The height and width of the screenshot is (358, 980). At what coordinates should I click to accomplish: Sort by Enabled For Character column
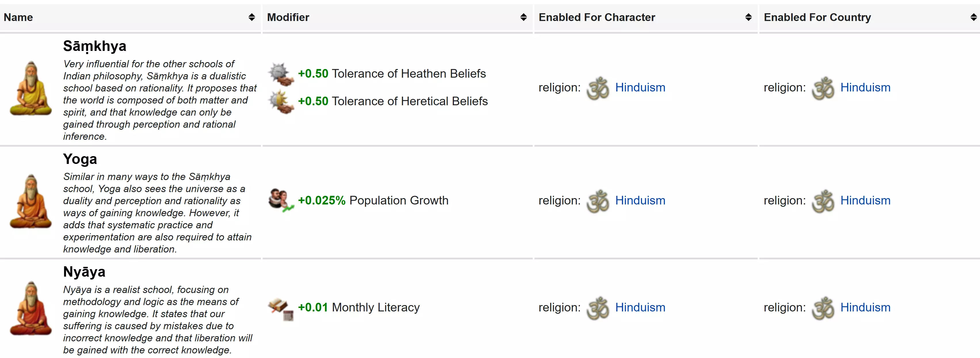pyautogui.click(x=748, y=17)
